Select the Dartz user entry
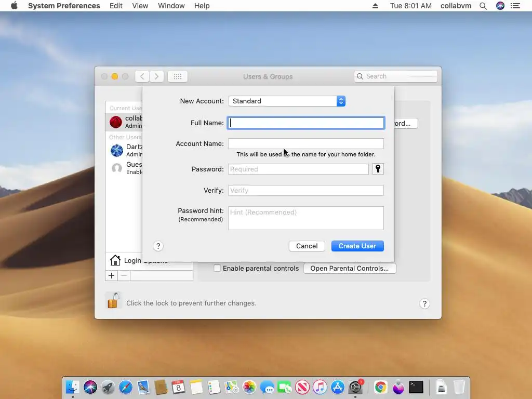The width and height of the screenshot is (532, 399). tap(124, 150)
